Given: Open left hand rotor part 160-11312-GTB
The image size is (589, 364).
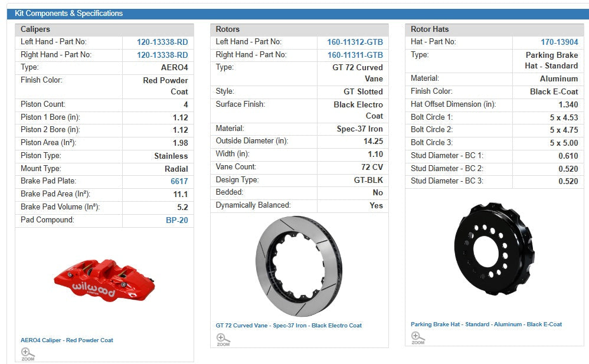Looking at the screenshot, I should tap(355, 42).
